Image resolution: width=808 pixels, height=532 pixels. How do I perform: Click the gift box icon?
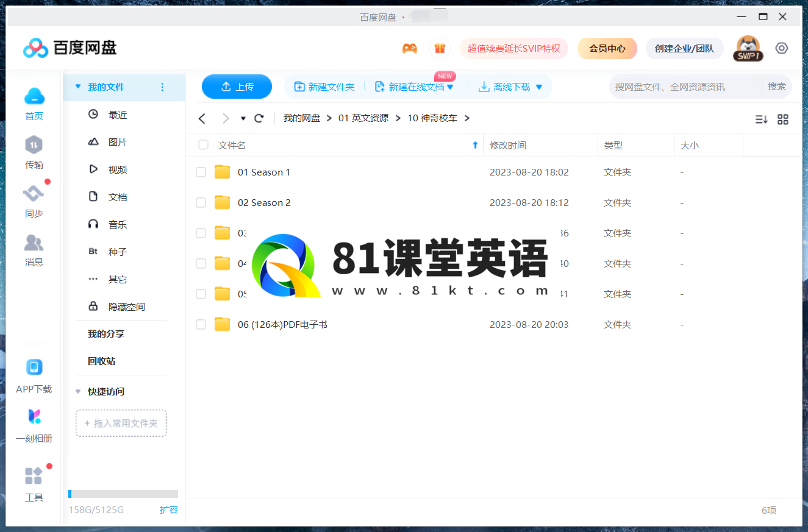point(440,48)
